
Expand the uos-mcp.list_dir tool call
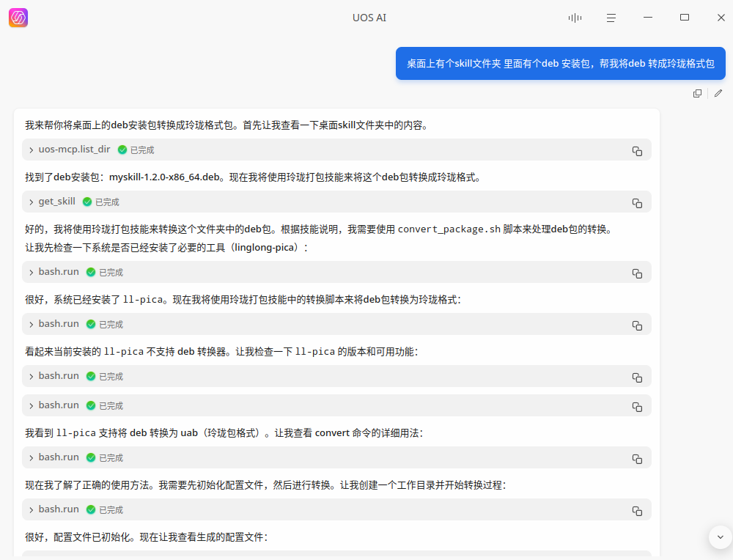pos(32,150)
